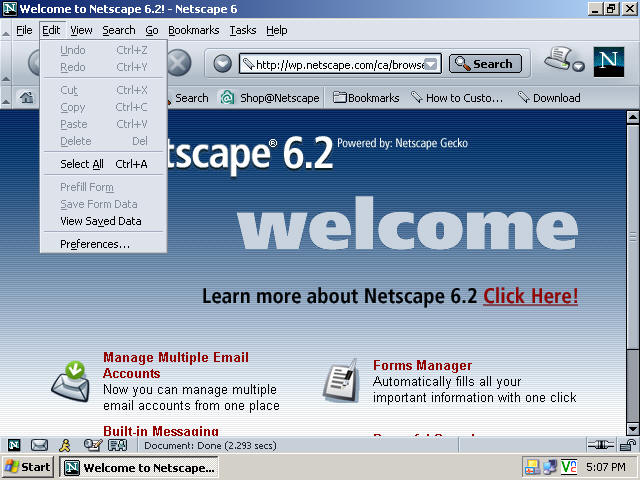
Task: Click the Built-in Messaging heading
Action: pyautogui.click(x=161, y=431)
